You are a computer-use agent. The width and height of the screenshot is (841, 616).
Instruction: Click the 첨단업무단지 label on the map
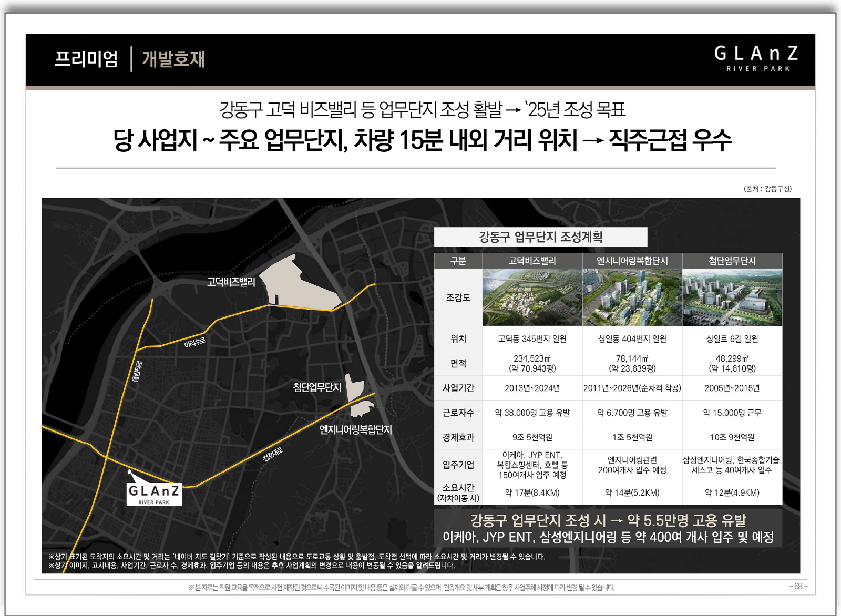[x=317, y=387]
